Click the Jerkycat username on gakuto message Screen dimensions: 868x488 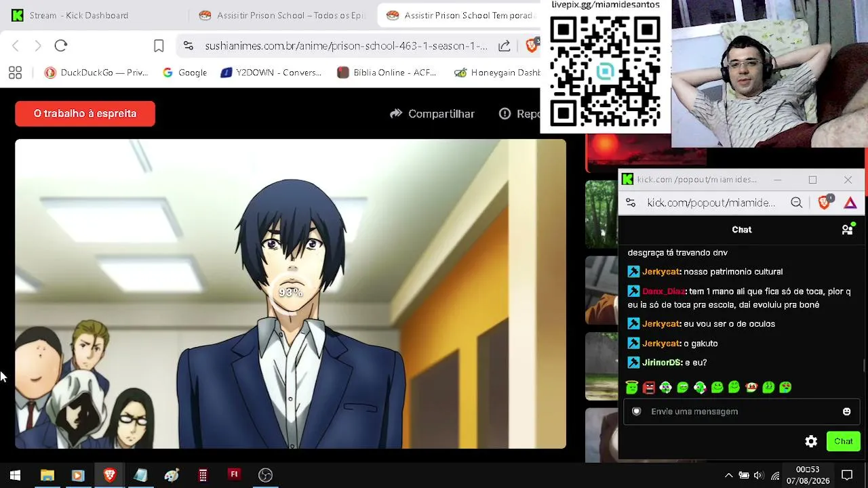(x=660, y=344)
